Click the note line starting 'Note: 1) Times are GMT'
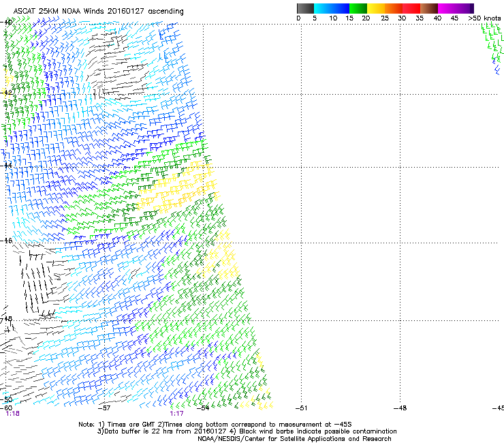This screenshot has width=504, height=443. [x=215, y=425]
